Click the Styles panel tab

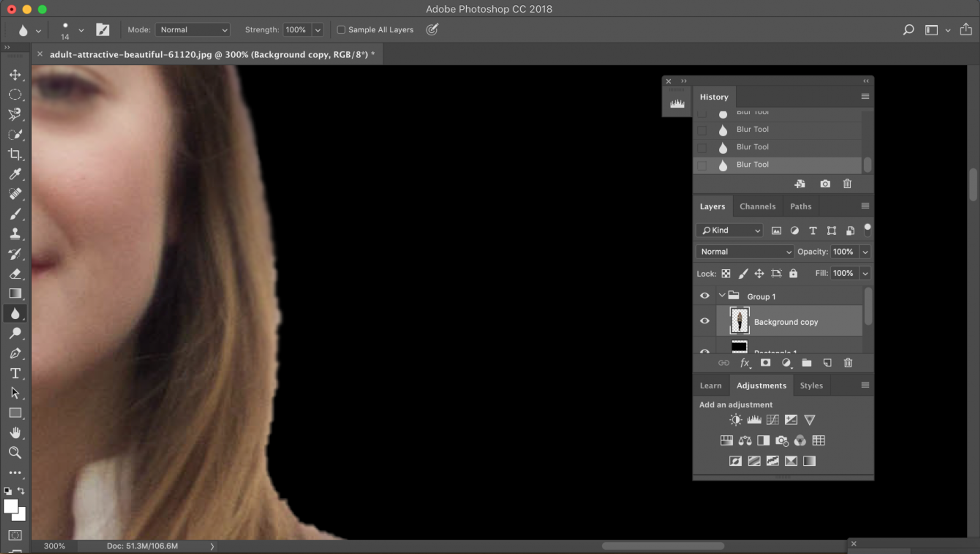coord(811,385)
